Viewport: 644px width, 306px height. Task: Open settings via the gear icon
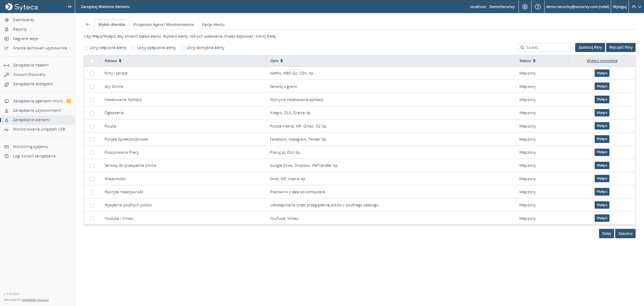click(x=525, y=7)
